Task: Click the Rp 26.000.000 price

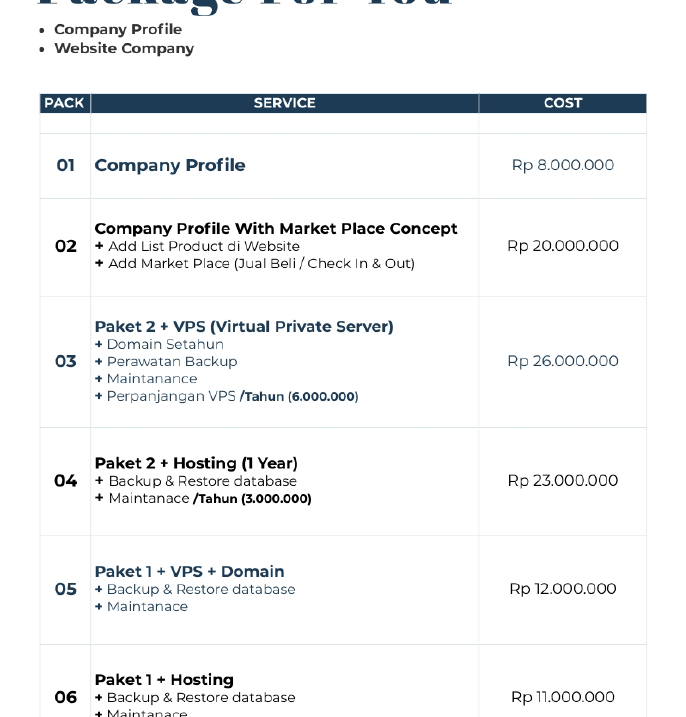Action: point(562,361)
